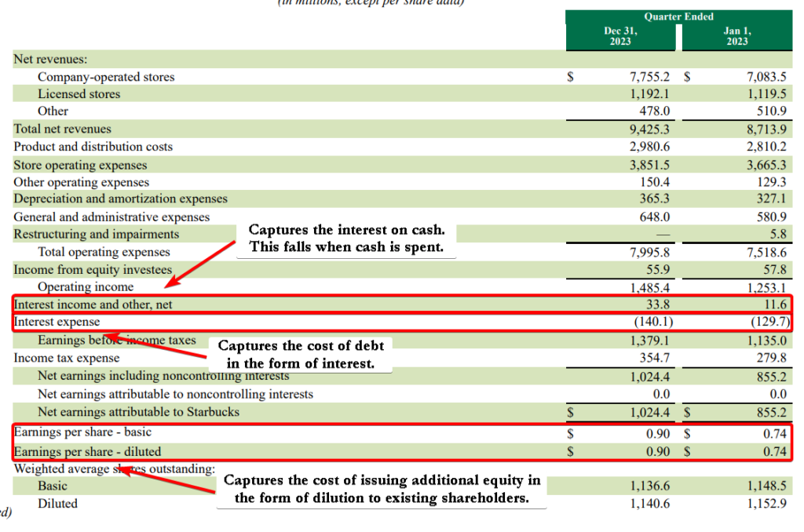Select the "Restructuring and impairments" label
This screenshot has height=532, width=804.
click(97, 235)
